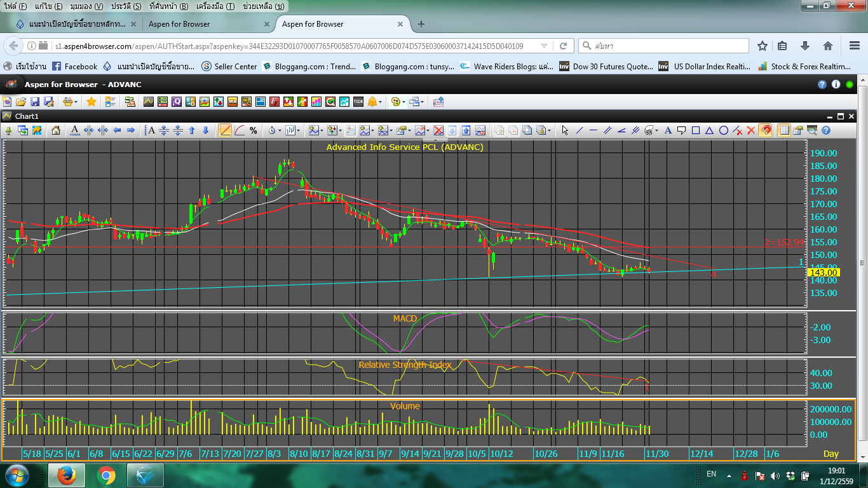Click the blue left arrow scroll icon

pos(117,130)
